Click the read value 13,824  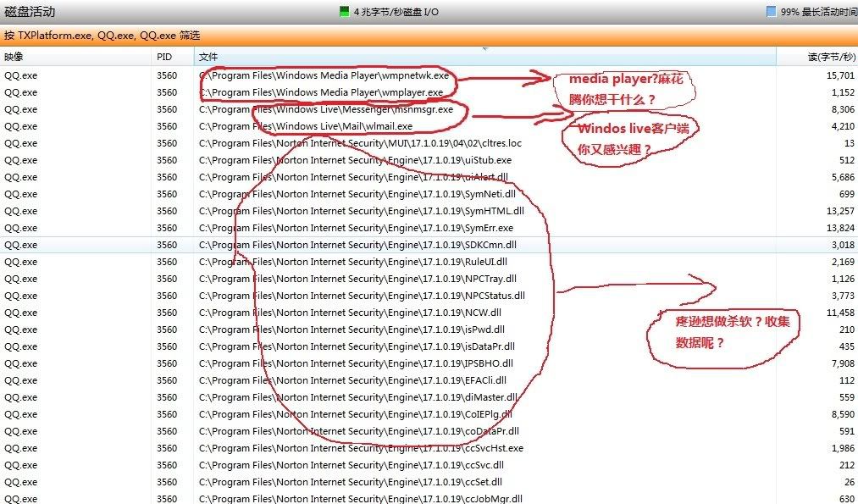click(x=840, y=228)
